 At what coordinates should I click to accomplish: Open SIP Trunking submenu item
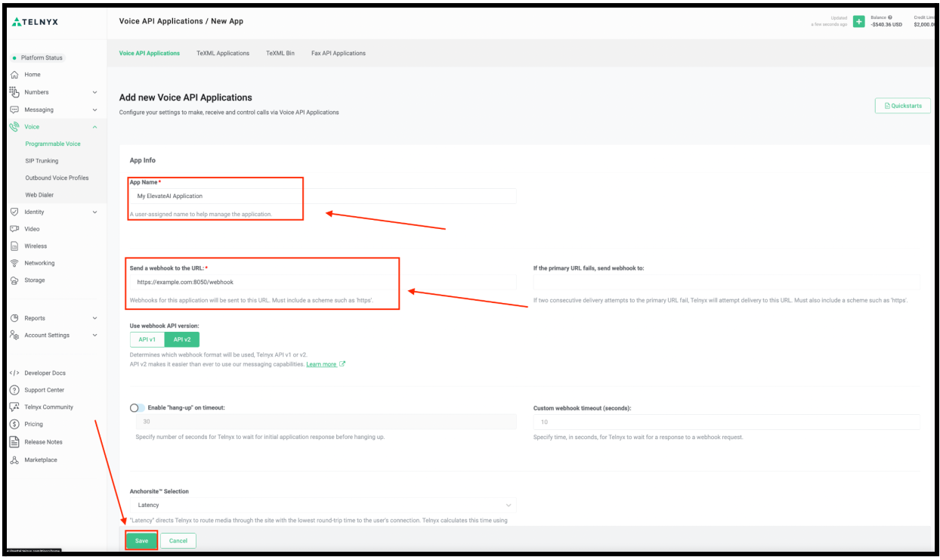coord(42,161)
